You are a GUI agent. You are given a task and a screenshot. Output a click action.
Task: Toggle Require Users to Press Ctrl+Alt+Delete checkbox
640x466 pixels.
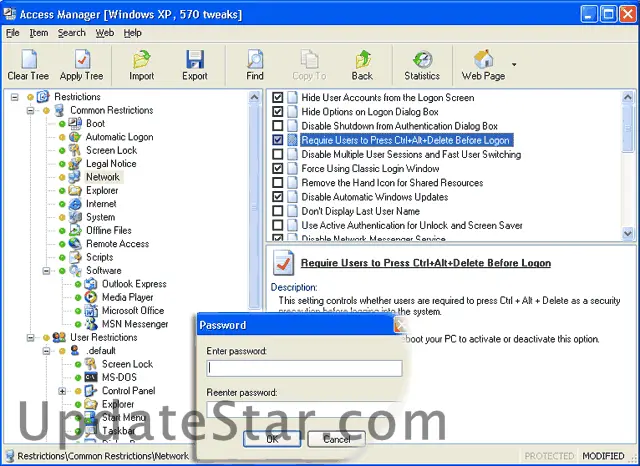(278, 140)
